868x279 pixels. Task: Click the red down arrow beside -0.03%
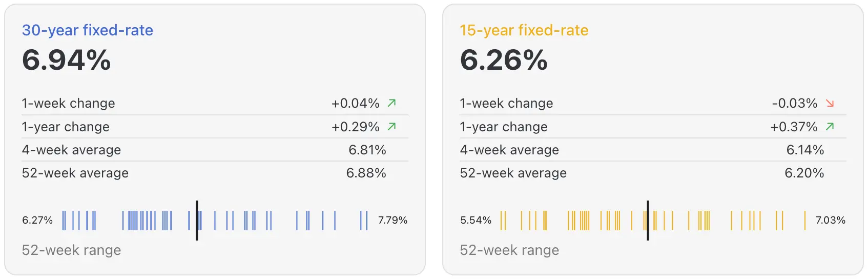coord(830,103)
